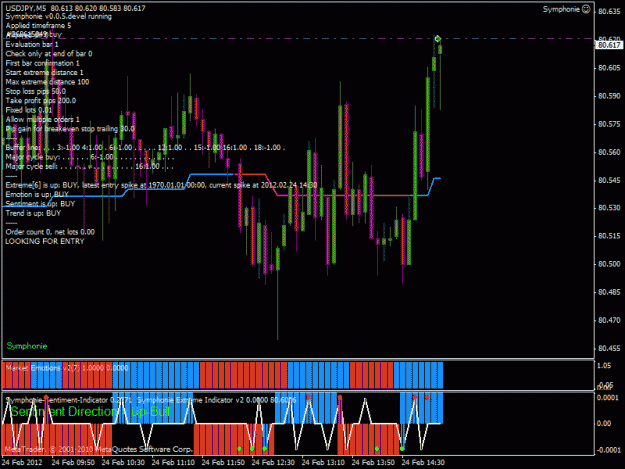Click the 24 Feb 2012 date label

tap(22, 462)
